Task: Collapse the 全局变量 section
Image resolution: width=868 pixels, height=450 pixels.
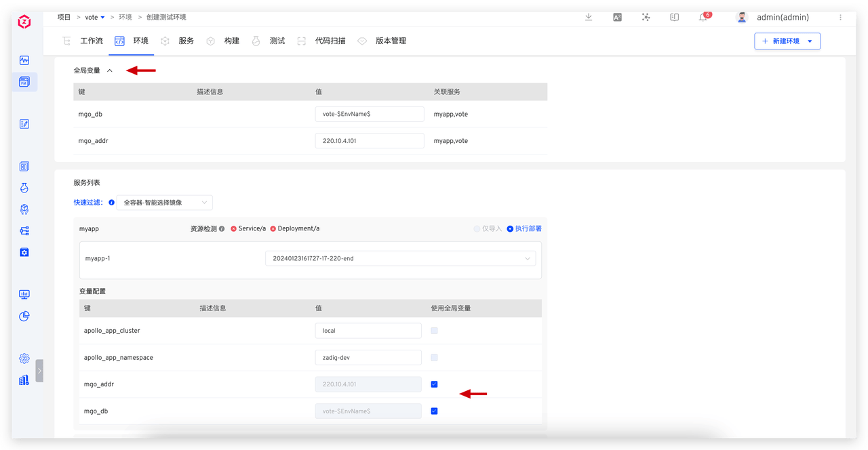Action: [x=110, y=70]
